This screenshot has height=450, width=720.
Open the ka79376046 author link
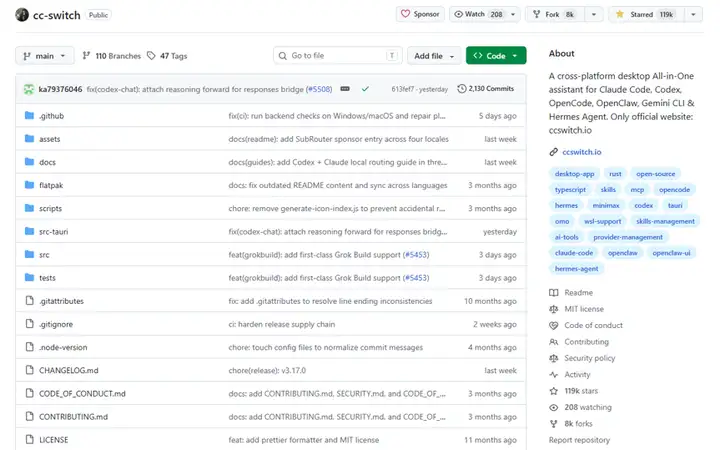(60, 89)
